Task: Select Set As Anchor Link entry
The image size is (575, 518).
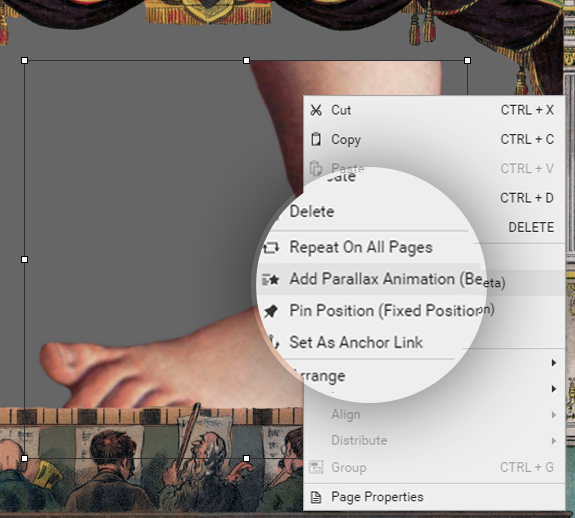Action: pyautogui.click(x=356, y=342)
